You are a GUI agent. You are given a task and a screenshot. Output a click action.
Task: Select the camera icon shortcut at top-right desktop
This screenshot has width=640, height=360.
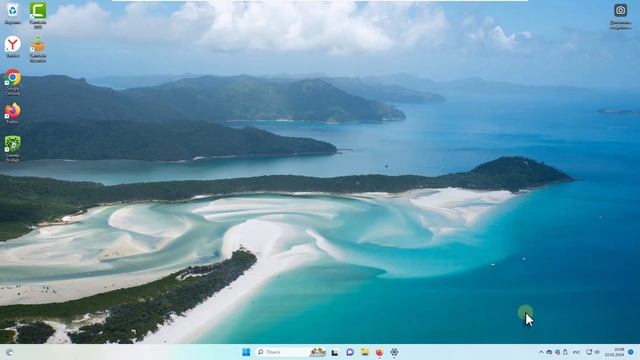(620, 16)
